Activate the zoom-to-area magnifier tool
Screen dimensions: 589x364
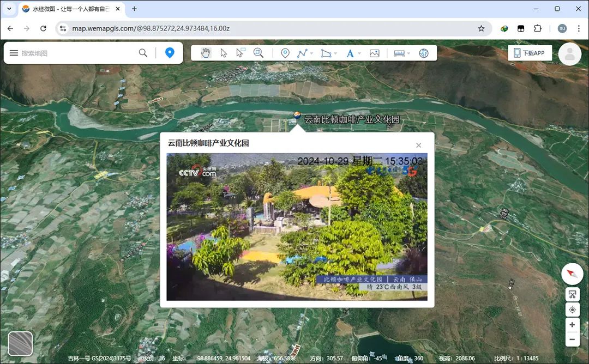[x=259, y=53]
